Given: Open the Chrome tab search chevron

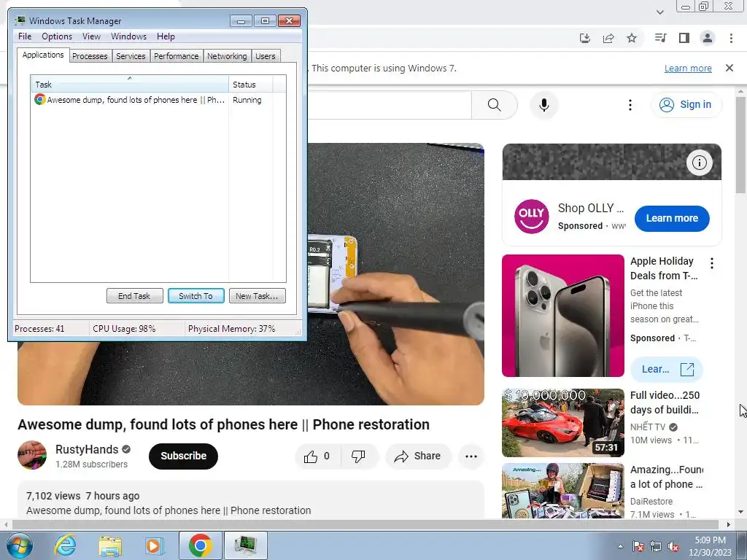Looking at the screenshot, I should tap(659, 12).
